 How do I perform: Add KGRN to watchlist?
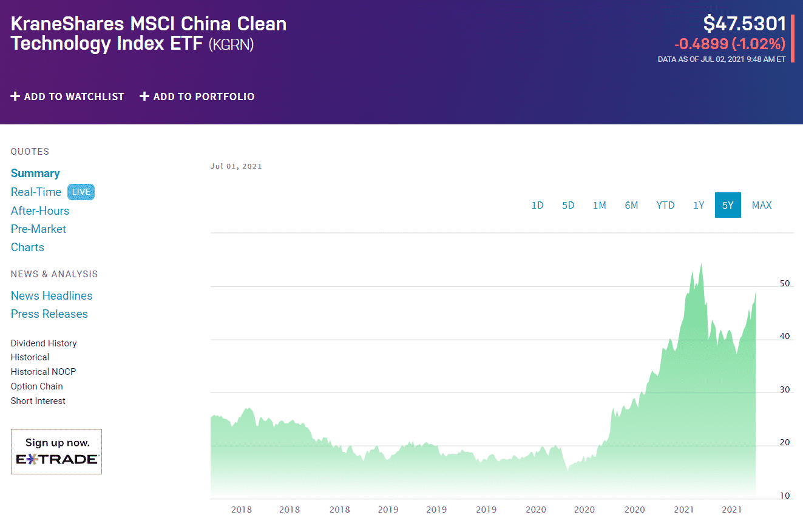click(67, 96)
